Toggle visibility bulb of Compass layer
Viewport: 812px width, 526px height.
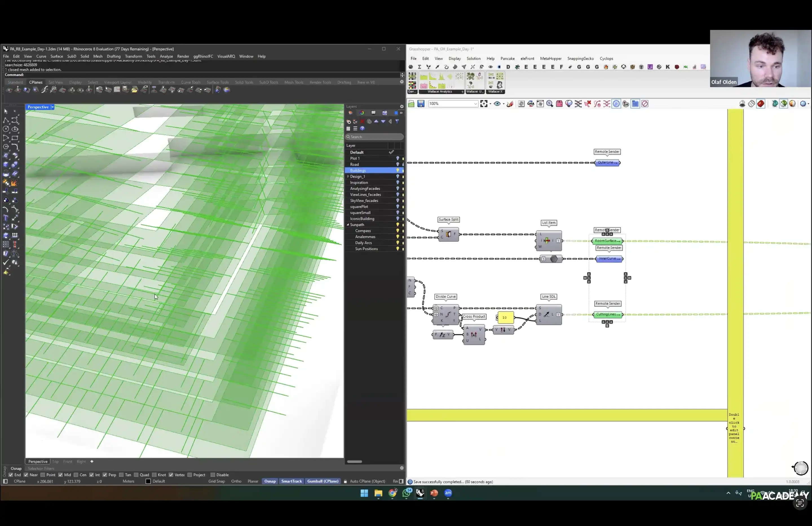[x=398, y=231]
